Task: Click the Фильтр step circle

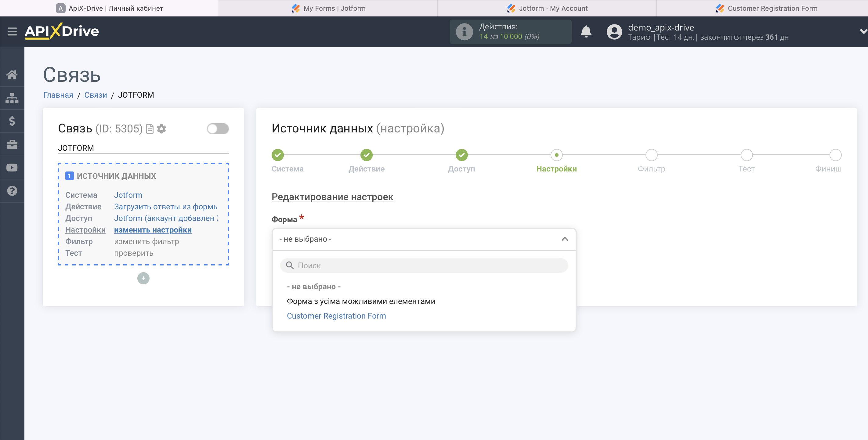Action: [x=652, y=155]
